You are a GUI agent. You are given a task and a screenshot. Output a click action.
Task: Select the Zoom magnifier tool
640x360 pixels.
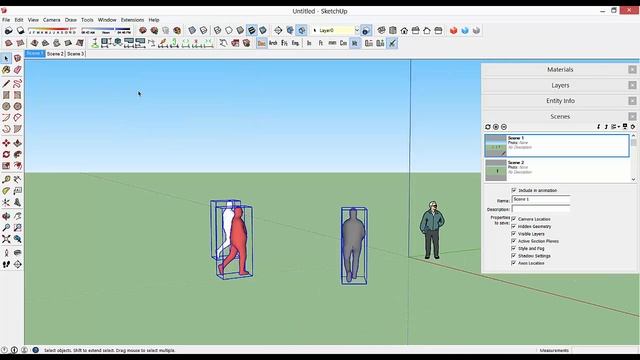pyautogui.click(x=6, y=228)
